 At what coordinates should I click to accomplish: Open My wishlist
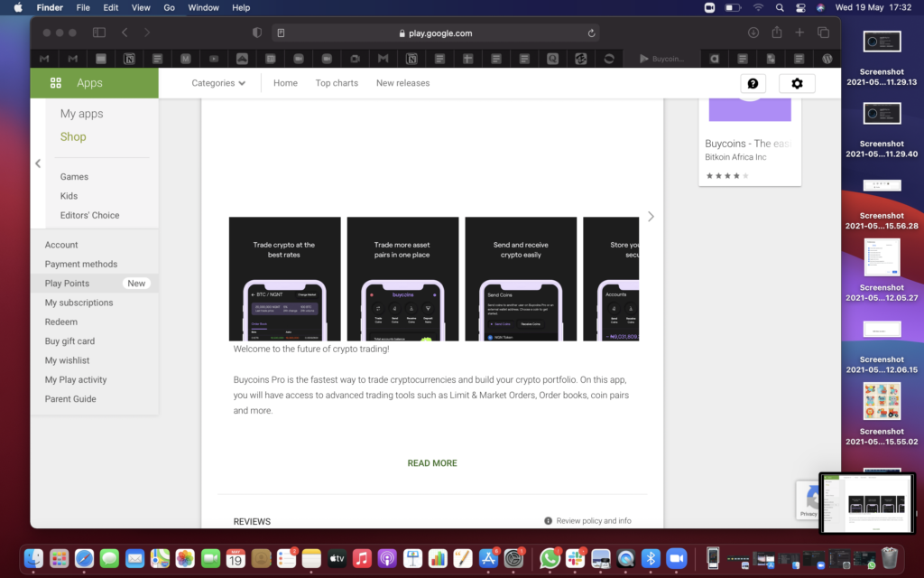click(x=67, y=360)
